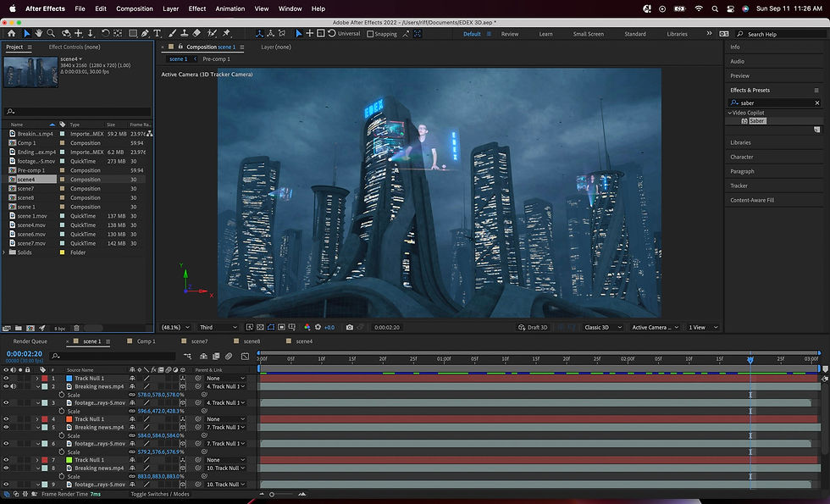Select the Hand tool
Screen dimensions: 830x504
[x=39, y=33]
